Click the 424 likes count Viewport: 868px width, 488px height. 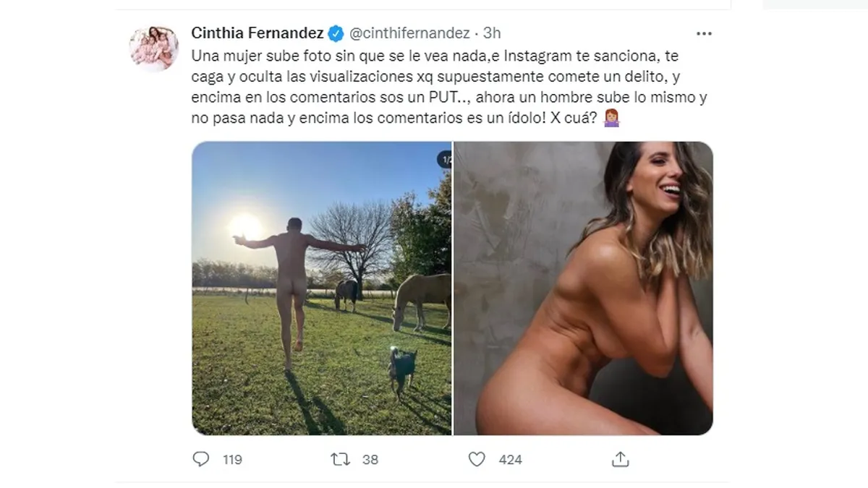click(511, 460)
